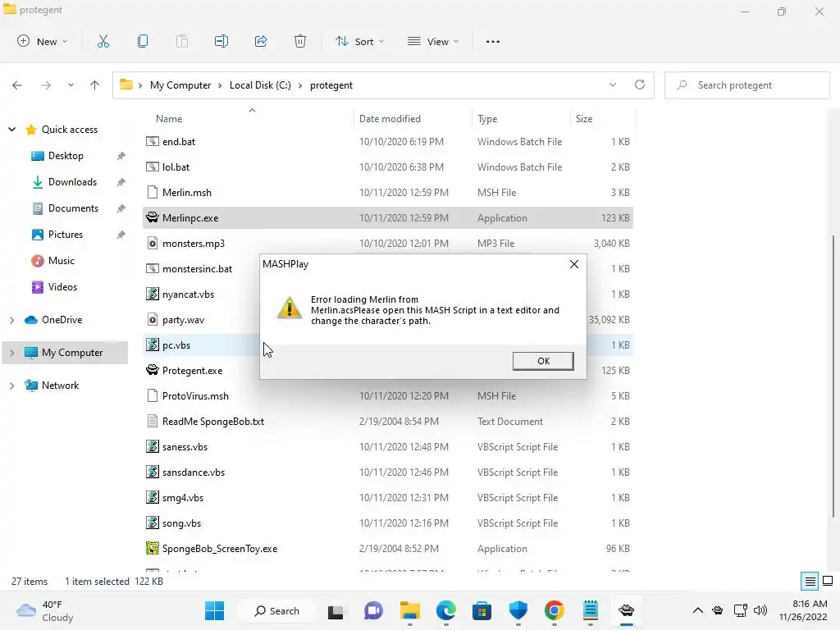Go up one folder level arrow

coord(95,85)
